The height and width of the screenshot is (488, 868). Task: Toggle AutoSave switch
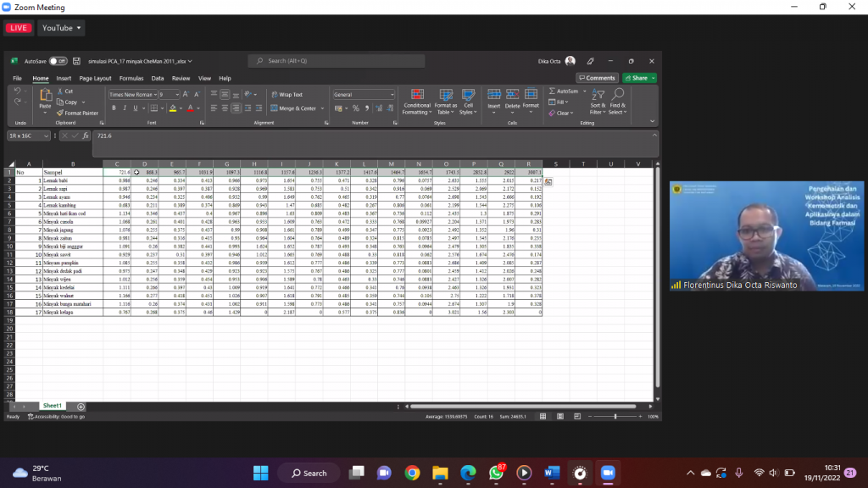tap(58, 61)
